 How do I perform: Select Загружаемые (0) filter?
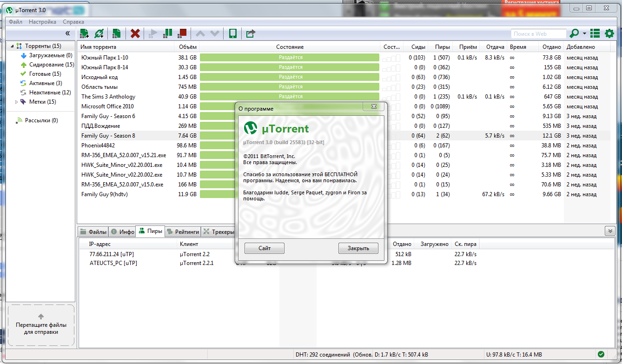click(46, 55)
